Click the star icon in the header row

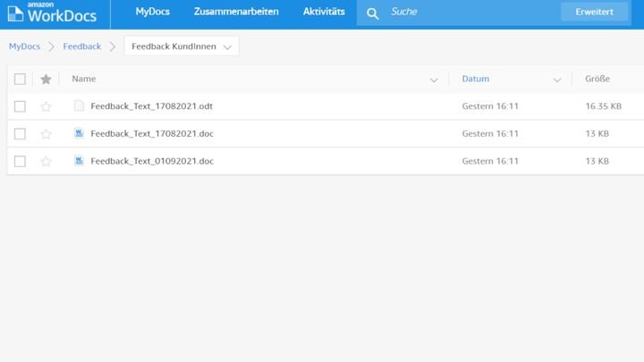click(46, 79)
